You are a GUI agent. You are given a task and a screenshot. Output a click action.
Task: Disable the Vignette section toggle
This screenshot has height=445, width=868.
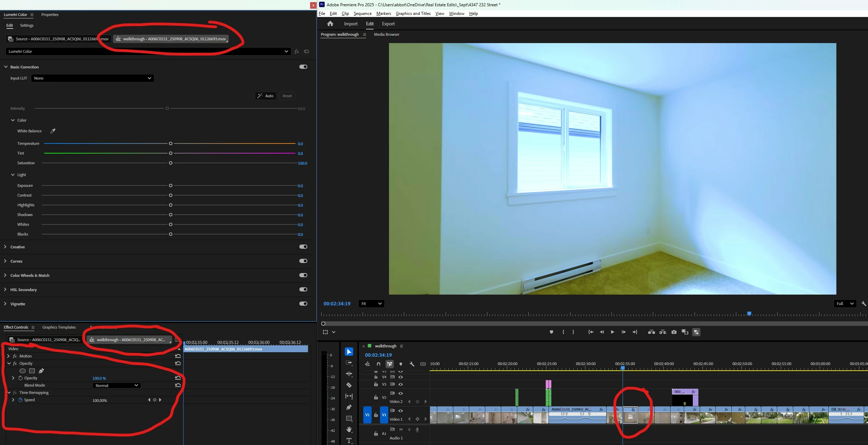[303, 304]
